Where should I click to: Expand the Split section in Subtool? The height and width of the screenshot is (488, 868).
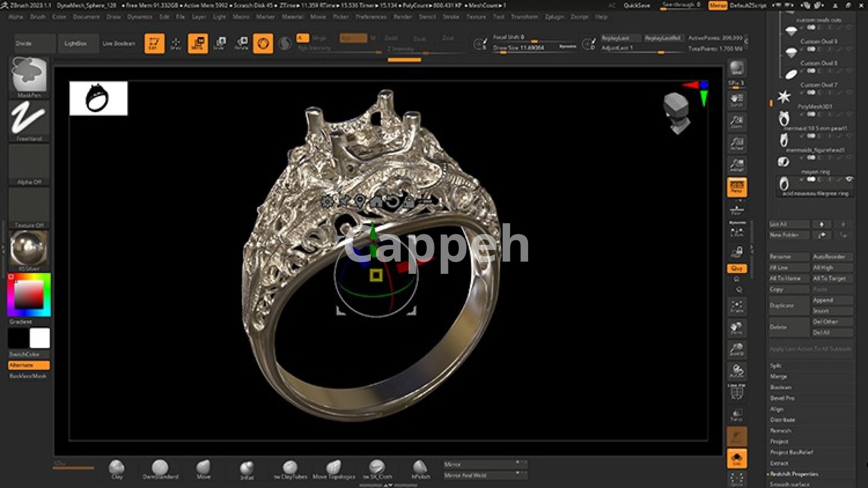coord(776,366)
